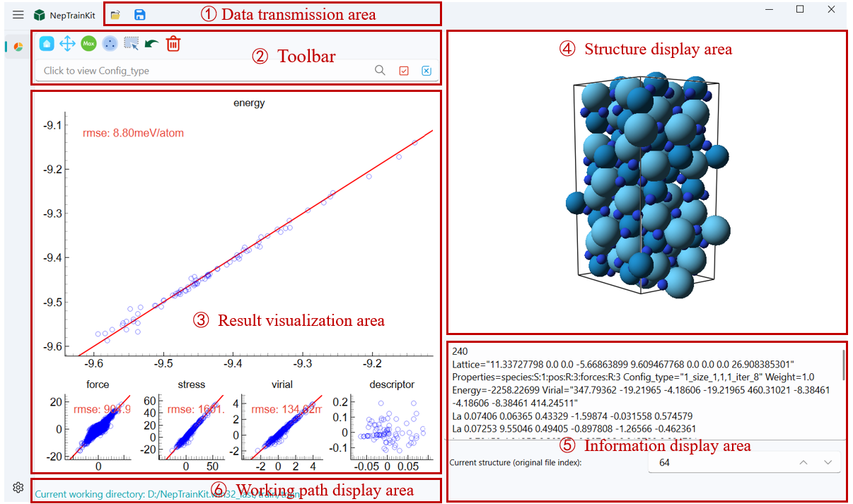Select the pan move arrows tool
Screen dimensions: 853x504
[x=67, y=44]
